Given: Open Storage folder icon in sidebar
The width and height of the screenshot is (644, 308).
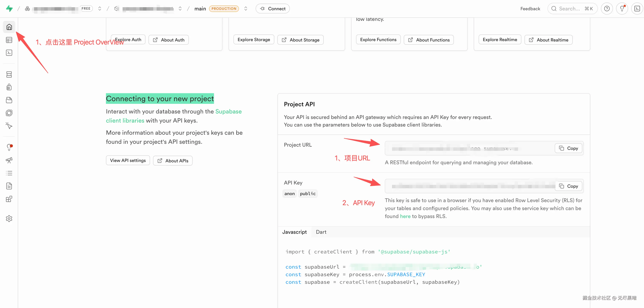Looking at the screenshot, I should (9, 100).
